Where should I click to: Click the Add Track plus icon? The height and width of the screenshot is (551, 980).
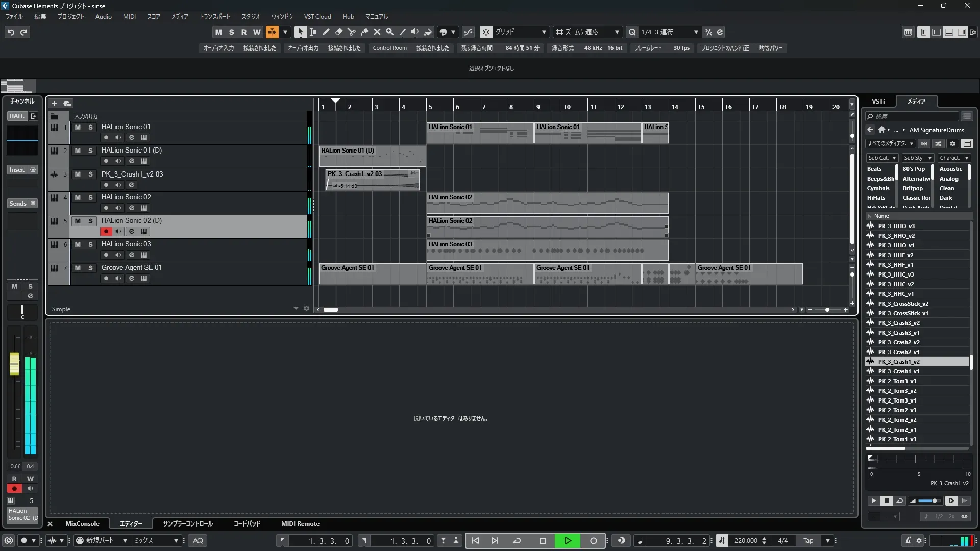(54, 103)
